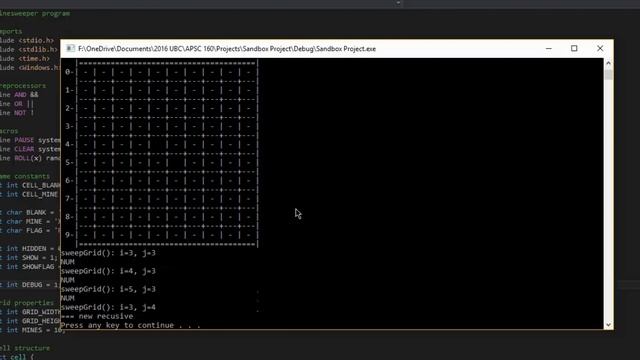This screenshot has height=360, width=640.
Task: Click the row label "0-" in grid
Action: click(69, 72)
